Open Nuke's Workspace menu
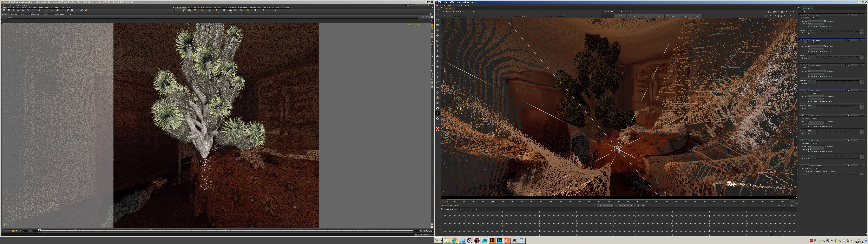Screen dimensions: 868x244 [x=447, y=5]
